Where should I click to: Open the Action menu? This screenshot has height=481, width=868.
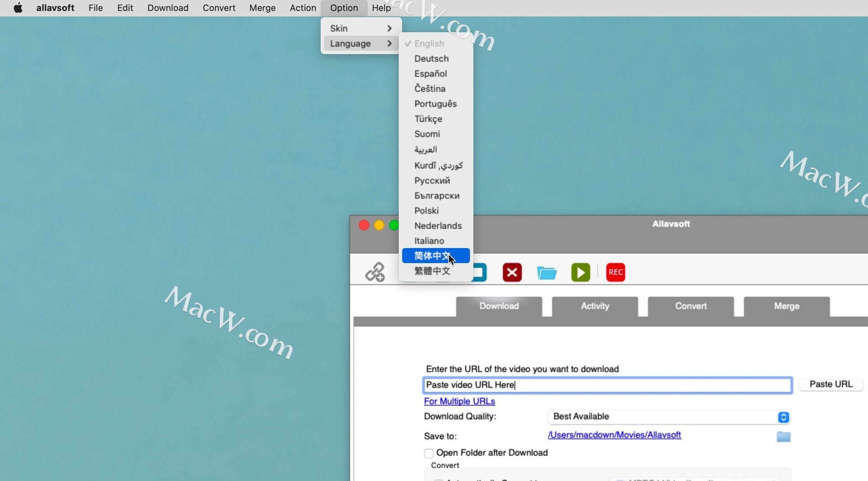point(303,8)
